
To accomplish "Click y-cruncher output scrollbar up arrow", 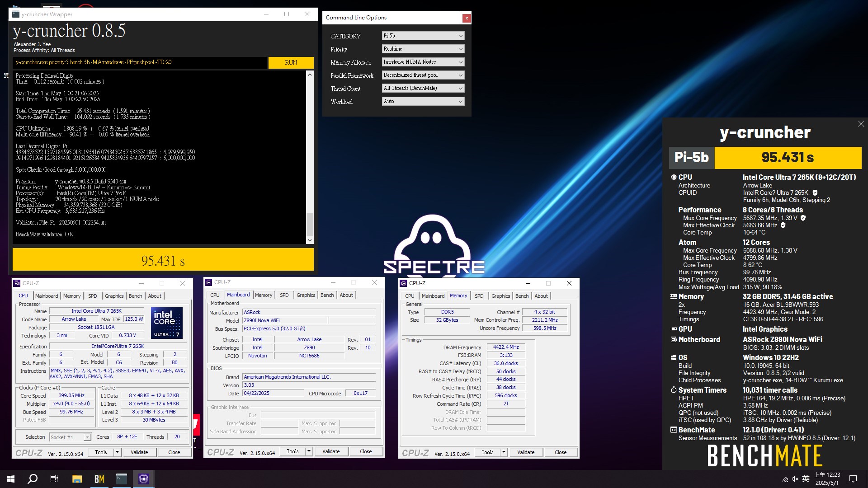I will click(x=310, y=75).
